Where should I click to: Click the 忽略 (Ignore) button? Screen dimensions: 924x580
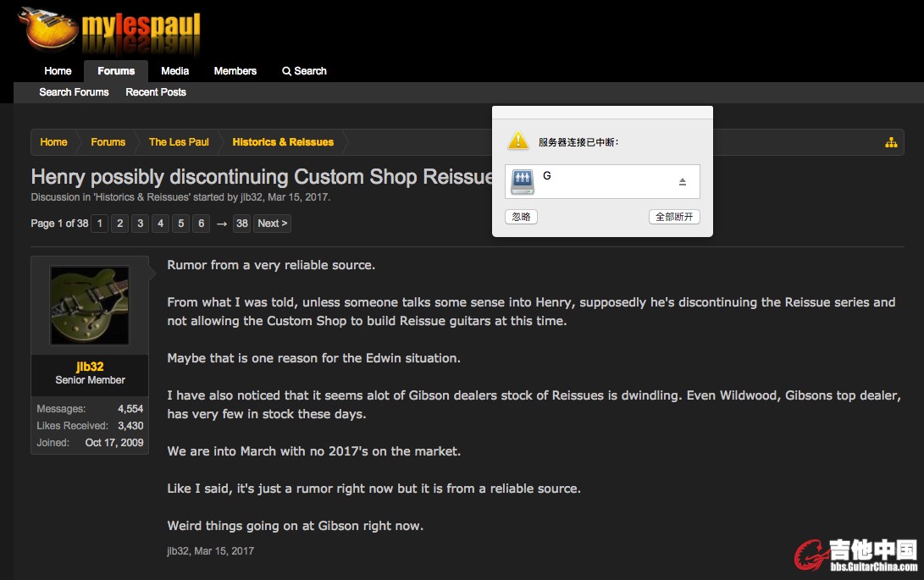coord(521,216)
